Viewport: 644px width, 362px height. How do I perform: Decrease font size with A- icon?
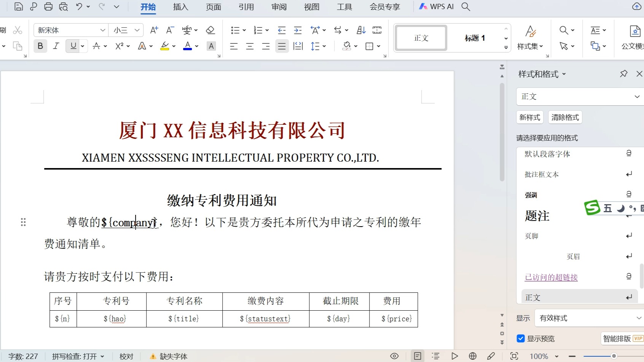170,30
